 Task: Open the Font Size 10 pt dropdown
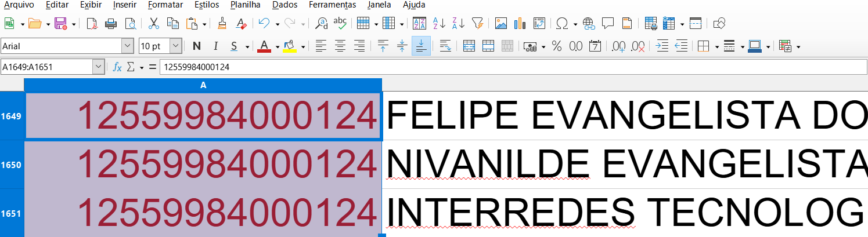175,46
